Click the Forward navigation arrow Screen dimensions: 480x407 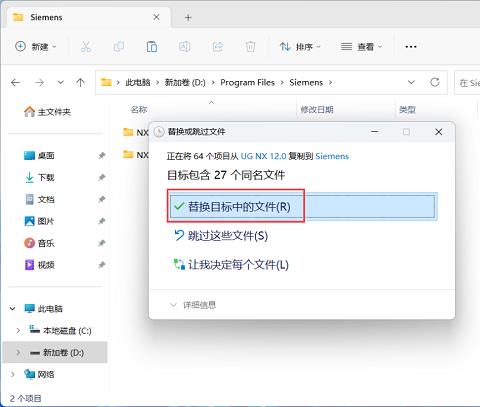(x=39, y=82)
